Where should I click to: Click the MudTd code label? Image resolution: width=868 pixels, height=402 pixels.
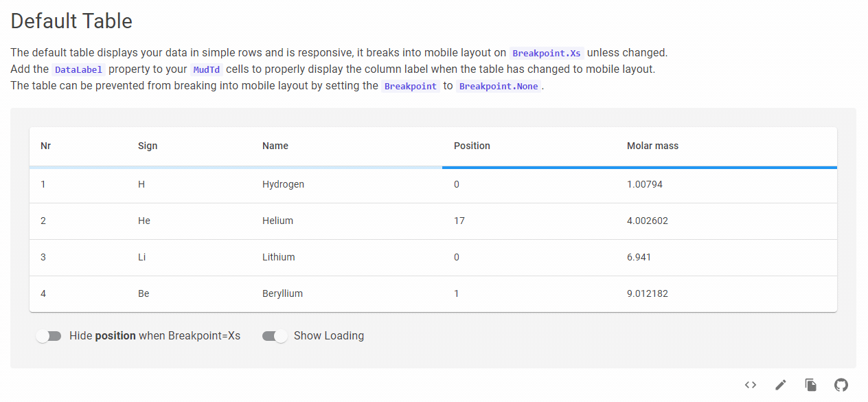pyautogui.click(x=207, y=69)
